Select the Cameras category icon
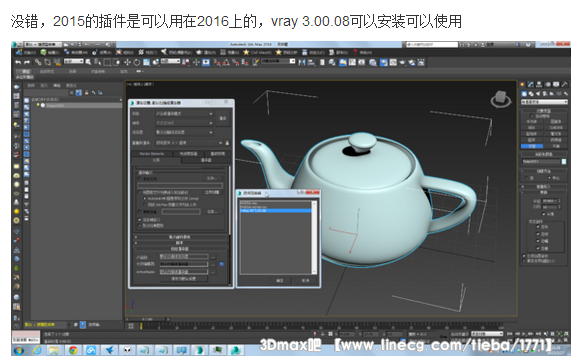 [545, 94]
